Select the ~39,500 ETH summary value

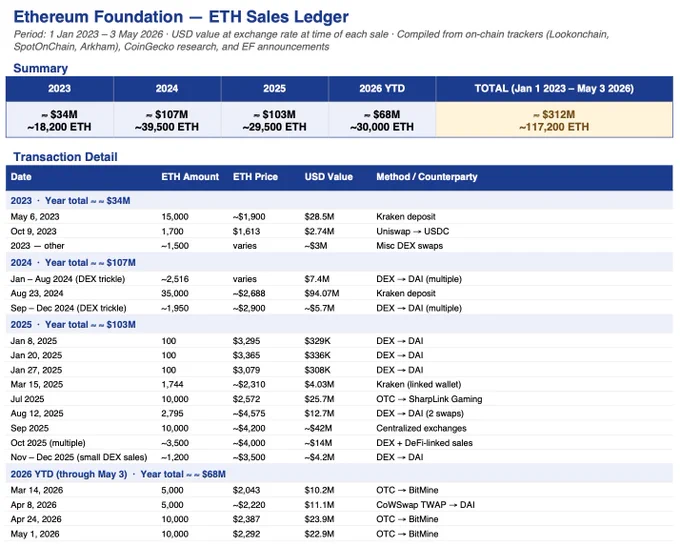point(167,127)
